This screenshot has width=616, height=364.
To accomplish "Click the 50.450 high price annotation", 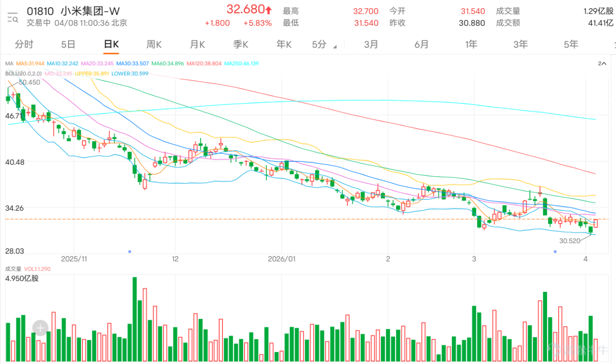I will (29, 82).
